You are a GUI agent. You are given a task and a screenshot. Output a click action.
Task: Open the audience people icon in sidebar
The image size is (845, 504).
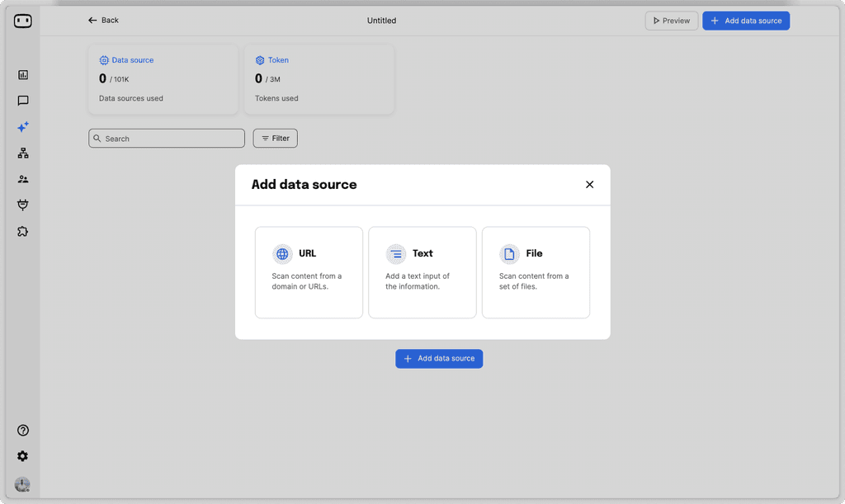22,179
